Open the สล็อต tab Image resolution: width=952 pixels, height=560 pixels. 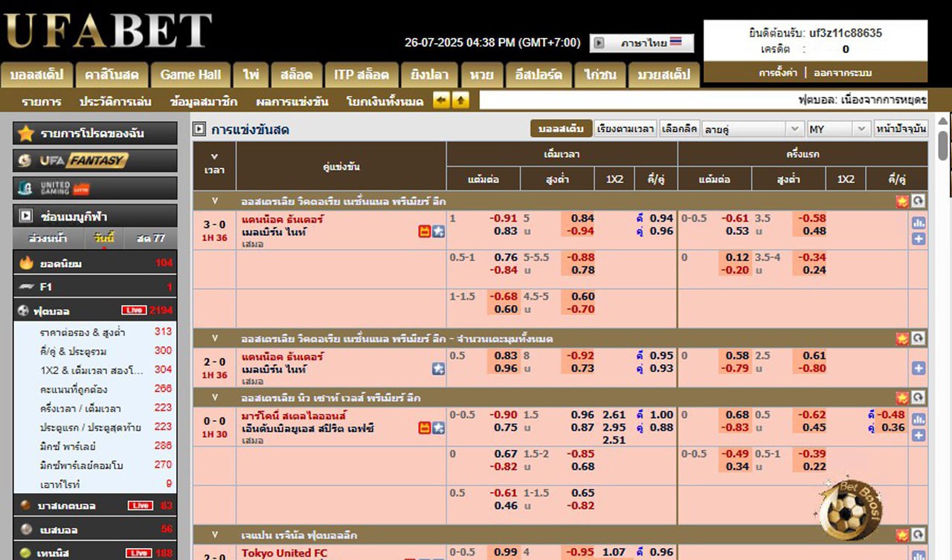[x=297, y=74]
